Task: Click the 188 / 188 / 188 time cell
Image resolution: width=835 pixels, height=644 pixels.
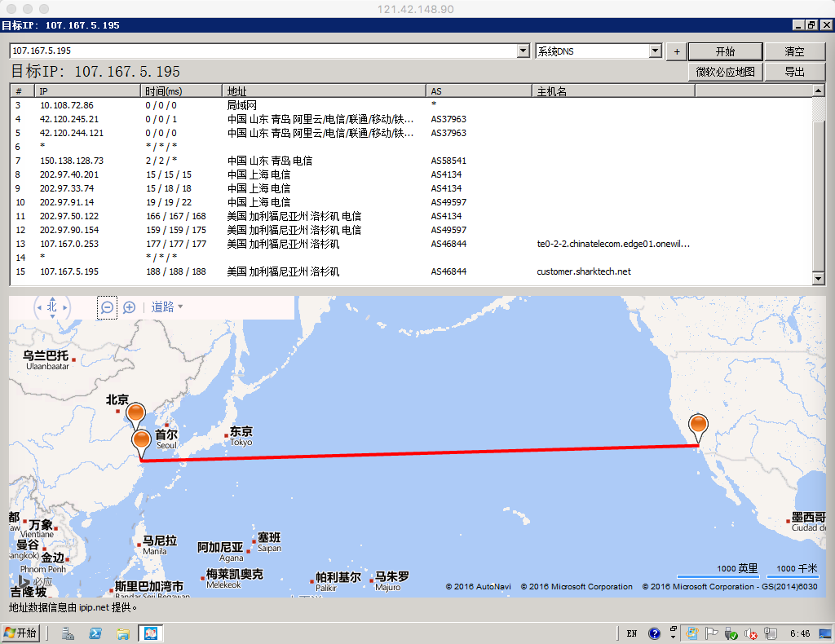Action: (x=176, y=271)
